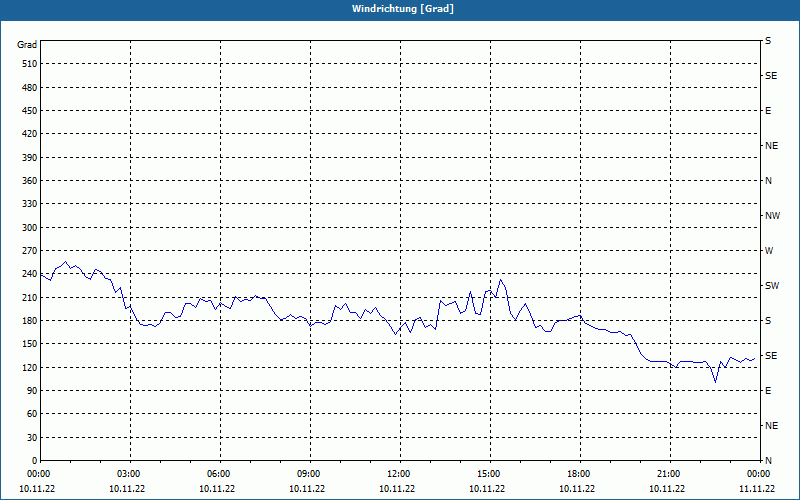The width and height of the screenshot is (800, 500).
Task: Click the 15:00 time axis label
Action: (489, 474)
